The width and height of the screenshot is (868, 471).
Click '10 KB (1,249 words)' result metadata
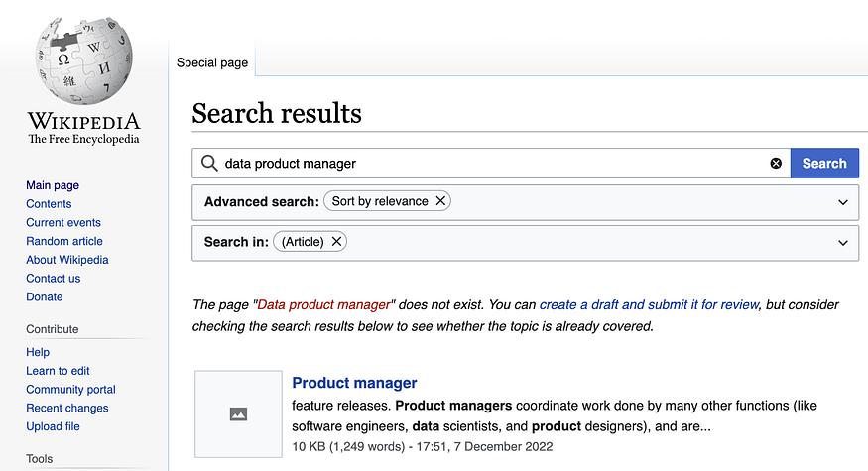(349, 446)
